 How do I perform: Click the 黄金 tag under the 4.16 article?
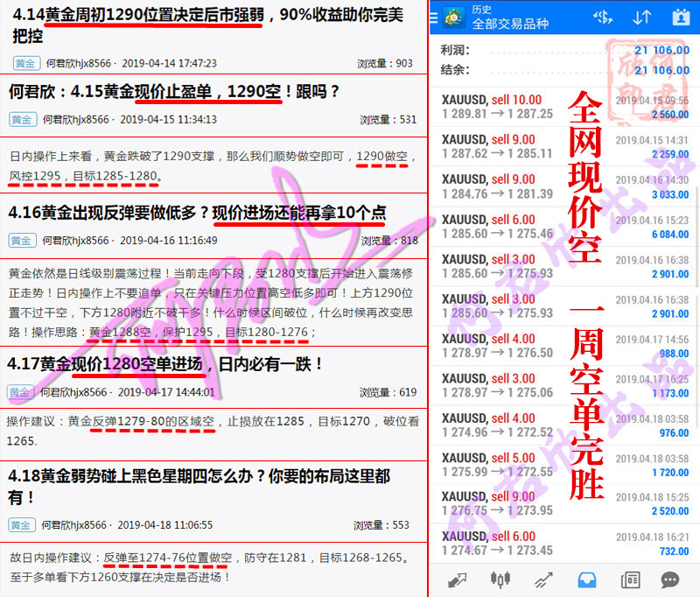click(x=22, y=240)
